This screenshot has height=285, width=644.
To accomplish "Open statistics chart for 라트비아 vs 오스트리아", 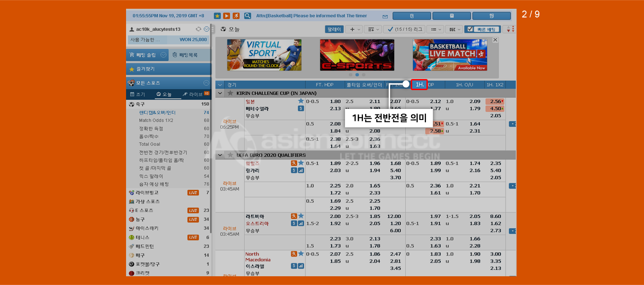I will point(301,223).
